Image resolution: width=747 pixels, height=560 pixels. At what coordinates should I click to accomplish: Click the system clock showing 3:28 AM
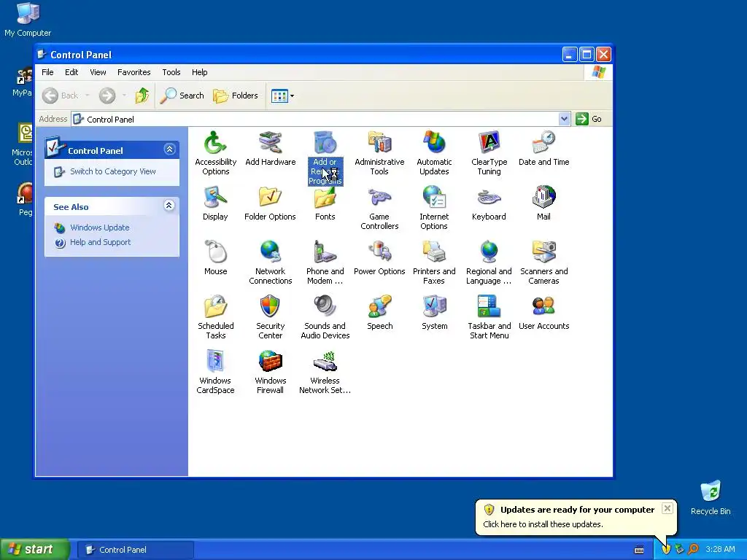click(720, 550)
